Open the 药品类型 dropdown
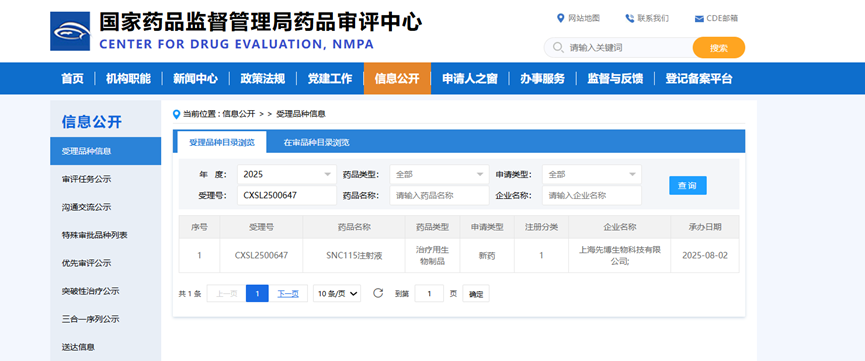 click(439, 174)
